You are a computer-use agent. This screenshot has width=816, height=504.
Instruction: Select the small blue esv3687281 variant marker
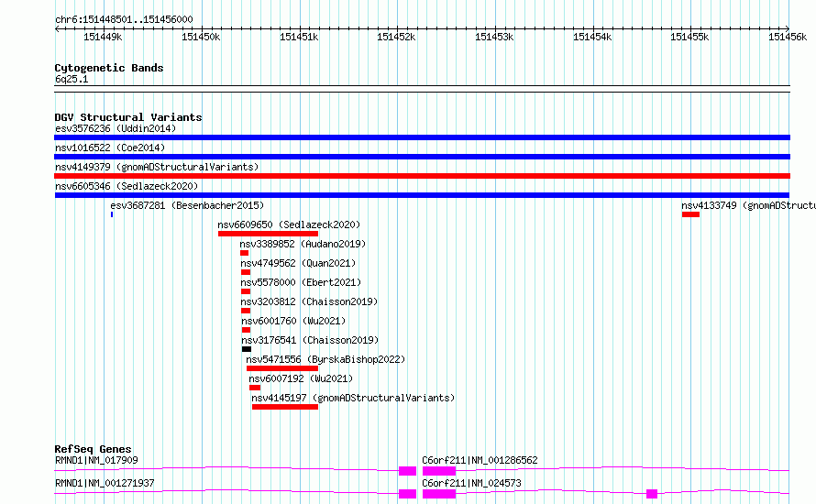[x=112, y=214]
